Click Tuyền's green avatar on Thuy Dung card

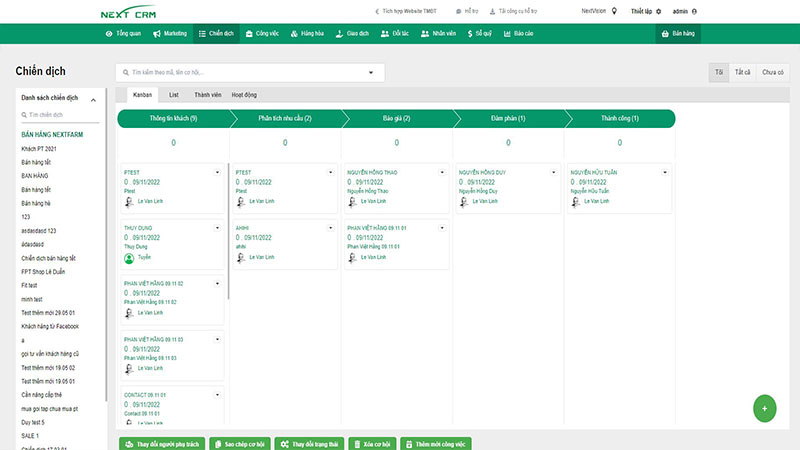point(129,258)
